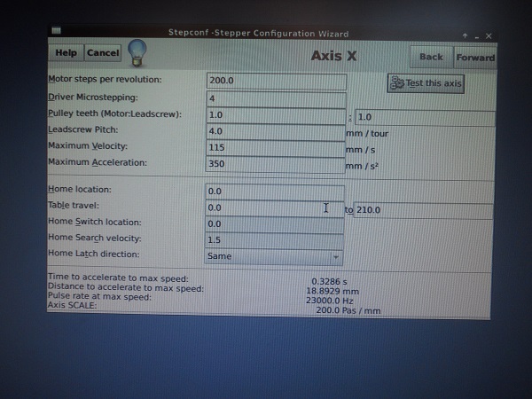Screen dimensions: 532x399
Task: Open the Help button
Action: click(66, 52)
